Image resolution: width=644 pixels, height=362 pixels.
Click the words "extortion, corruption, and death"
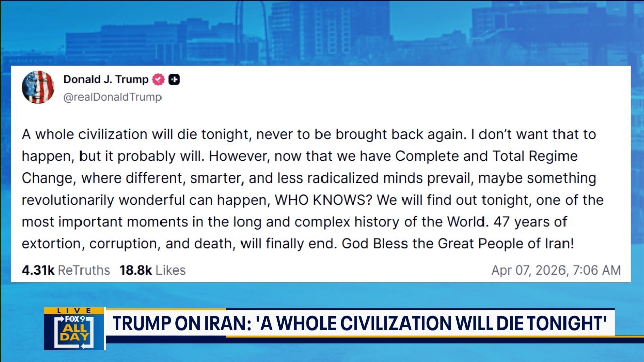pyautogui.click(x=128, y=244)
